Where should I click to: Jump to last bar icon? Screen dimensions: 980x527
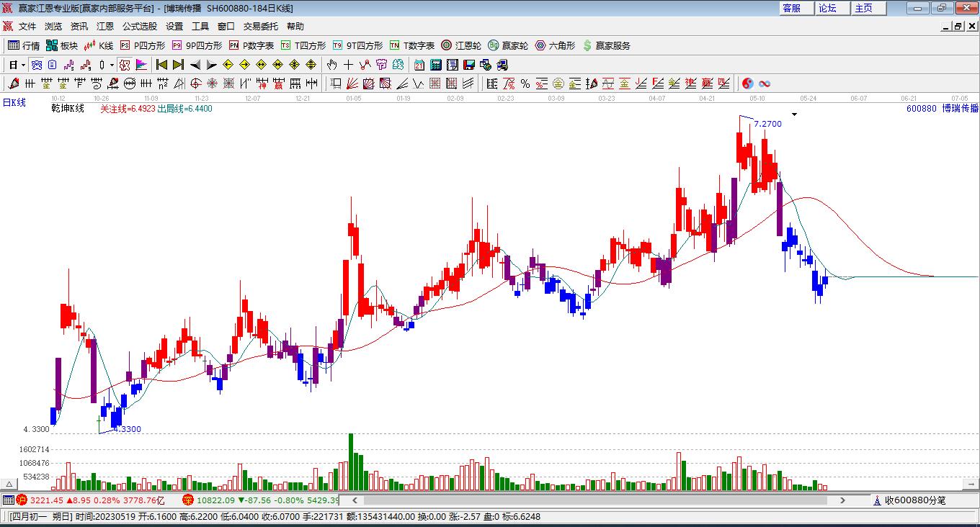[179, 65]
